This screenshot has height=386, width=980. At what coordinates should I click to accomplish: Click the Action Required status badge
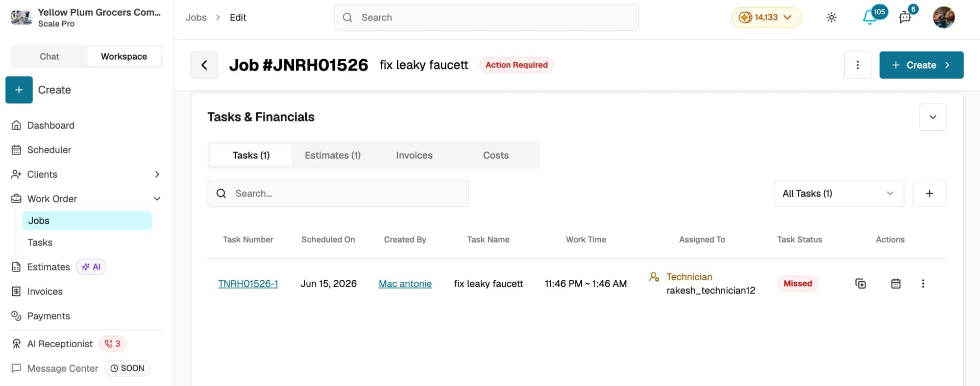point(517,65)
